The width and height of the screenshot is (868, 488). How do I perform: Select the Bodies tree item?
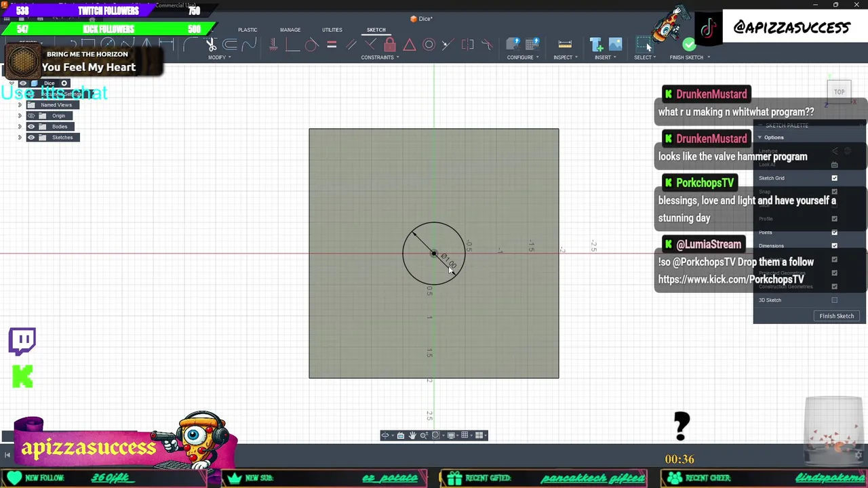click(x=60, y=127)
